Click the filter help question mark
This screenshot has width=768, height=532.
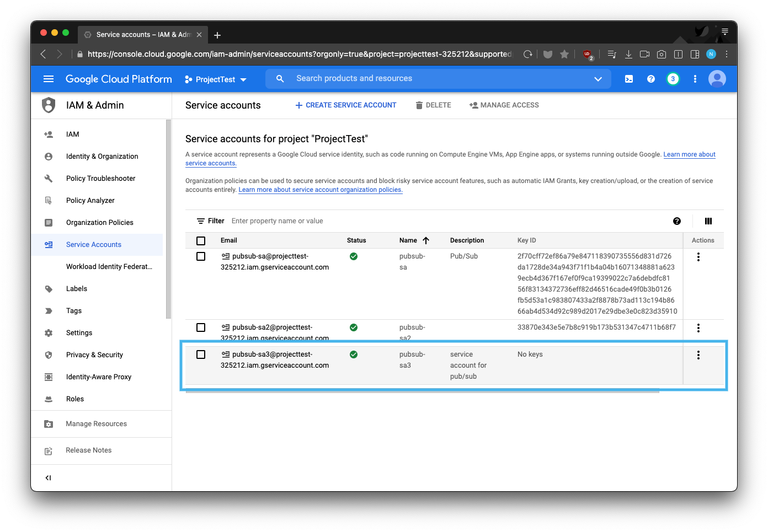(677, 221)
